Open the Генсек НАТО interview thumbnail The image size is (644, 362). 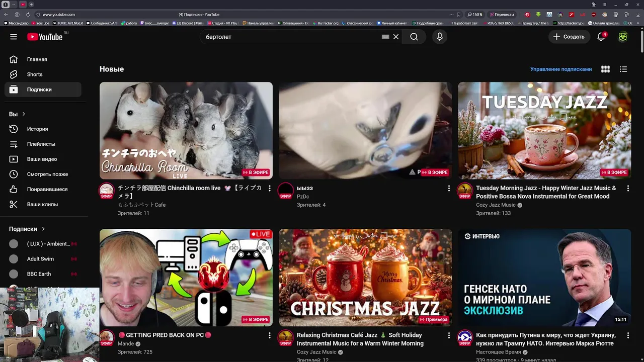pyautogui.click(x=544, y=278)
